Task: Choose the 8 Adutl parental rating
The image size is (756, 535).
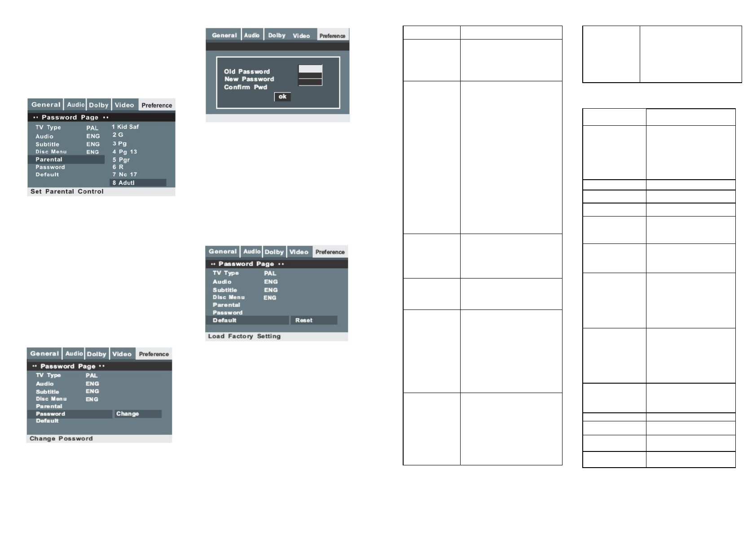Action: [137, 183]
